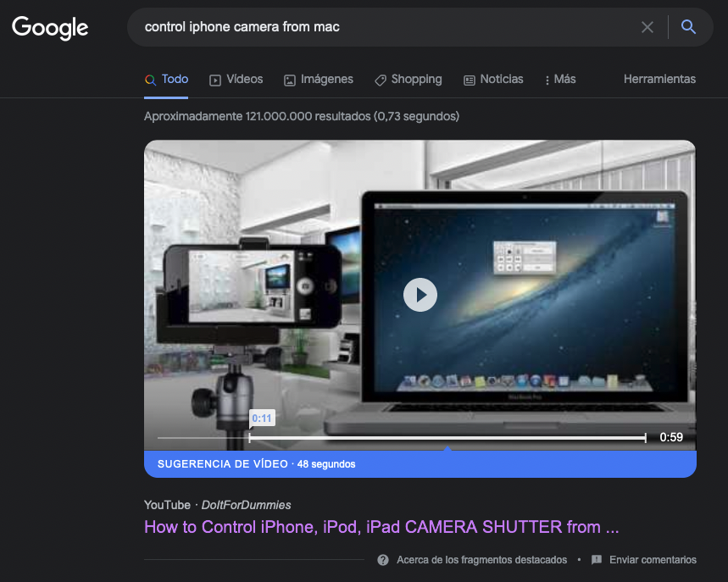The width and height of the screenshot is (728, 582).
Task: Click the Vídeos tab play icon
Action: pos(215,80)
